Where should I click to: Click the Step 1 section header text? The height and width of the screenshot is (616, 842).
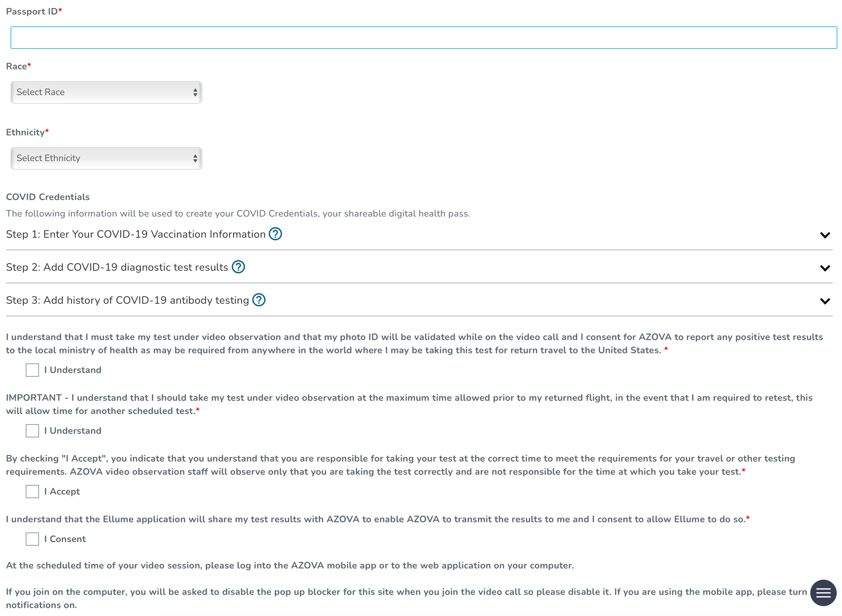tap(135, 234)
